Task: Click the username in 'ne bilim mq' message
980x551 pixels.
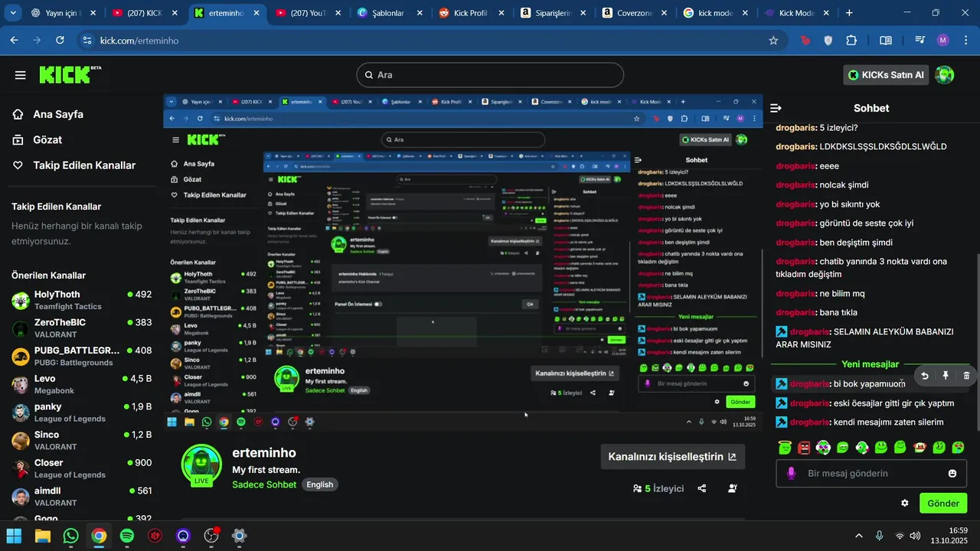Action: 795,293
